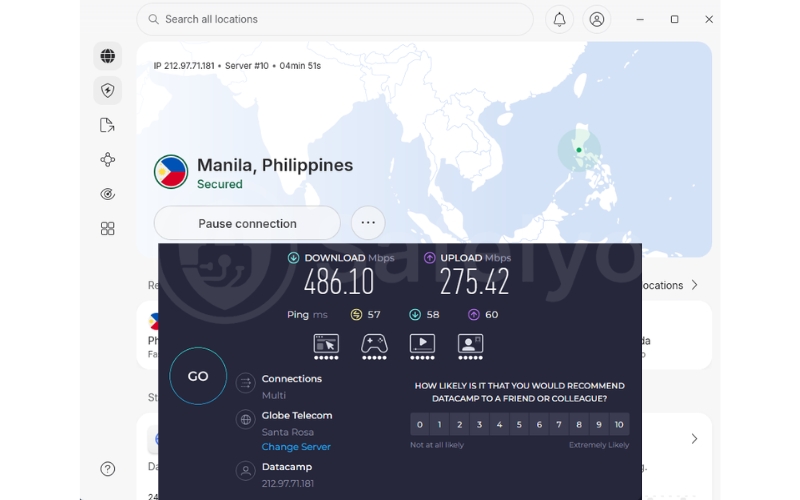The width and height of the screenshot is (800, 500).
Task: Select rating 3 on recommendation scale
Action: [x=480, y=424]
